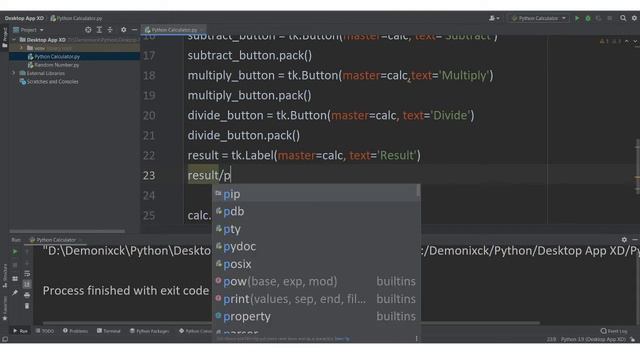Clear all Run console output with trash icon
Screen dimensions: 640x360
tap(27, 306)
